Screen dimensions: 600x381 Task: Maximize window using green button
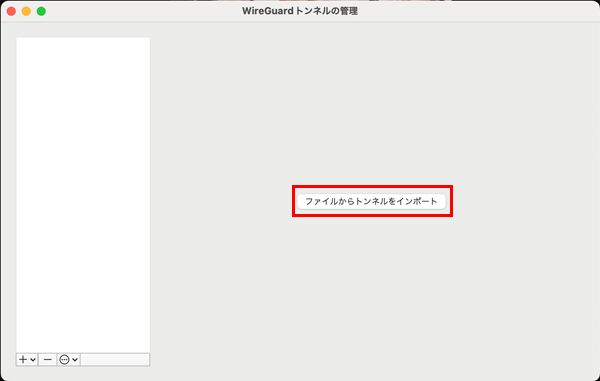(x=41, y=11)
